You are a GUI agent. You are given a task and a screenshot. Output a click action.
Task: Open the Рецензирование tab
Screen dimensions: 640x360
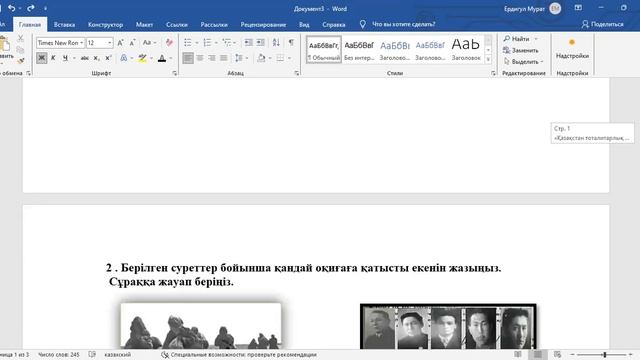click(263, 24)
